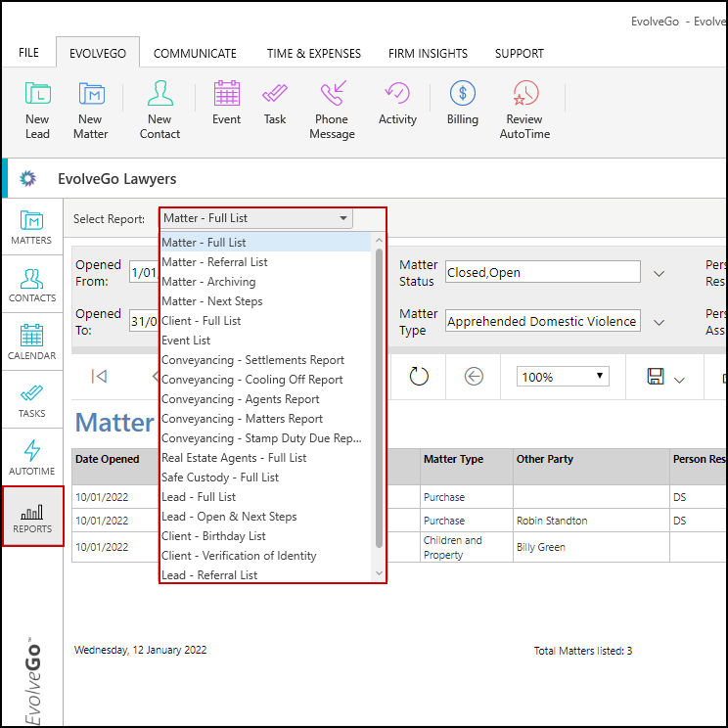This screenshot has width=728, height=728.
Task: Expand the export format arrow
Action: point(679,381)
